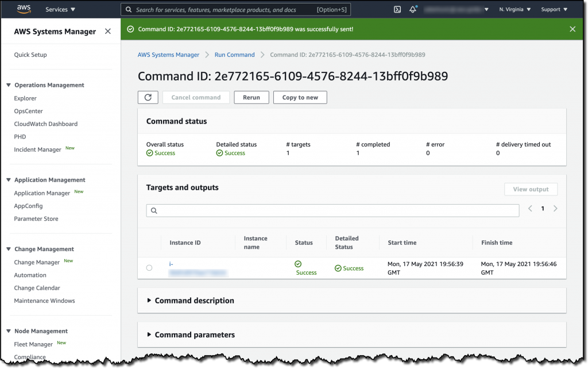Click the targets filter search field
Screen dimensions: 588x369
click(333, 210)
